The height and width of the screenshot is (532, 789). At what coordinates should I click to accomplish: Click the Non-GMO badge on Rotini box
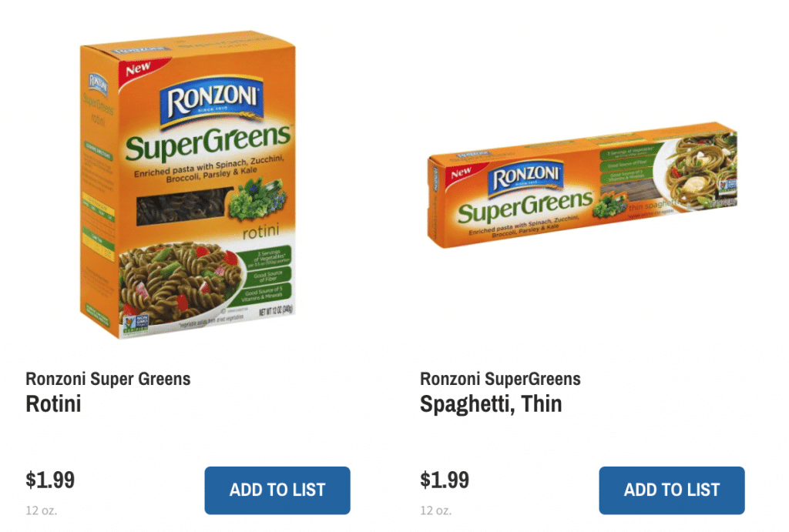click(136, 323)
